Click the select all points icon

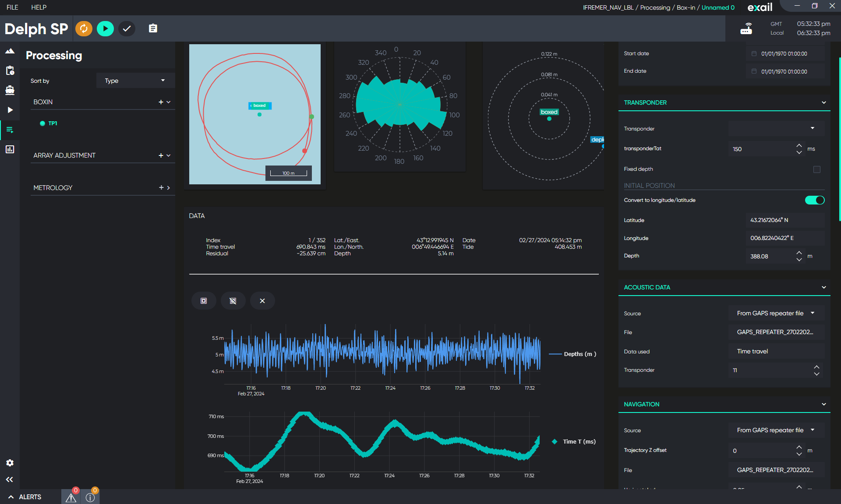pos(204,301)
